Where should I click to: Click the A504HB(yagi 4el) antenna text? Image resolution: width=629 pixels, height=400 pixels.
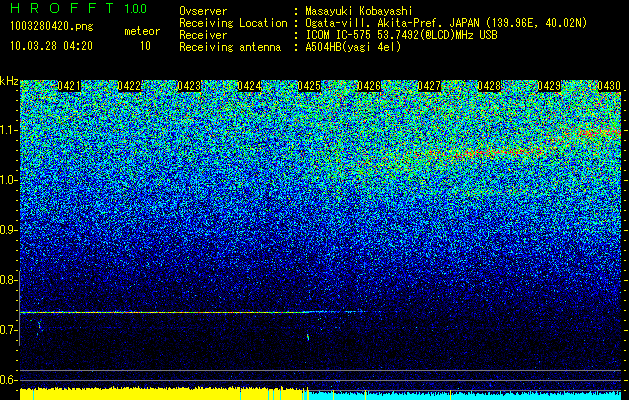tap(353, 47)
